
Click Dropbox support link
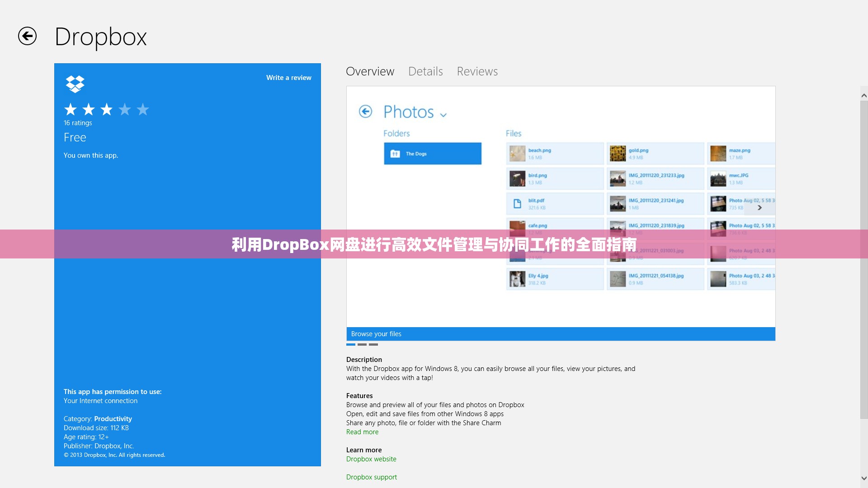click(372, 477)
